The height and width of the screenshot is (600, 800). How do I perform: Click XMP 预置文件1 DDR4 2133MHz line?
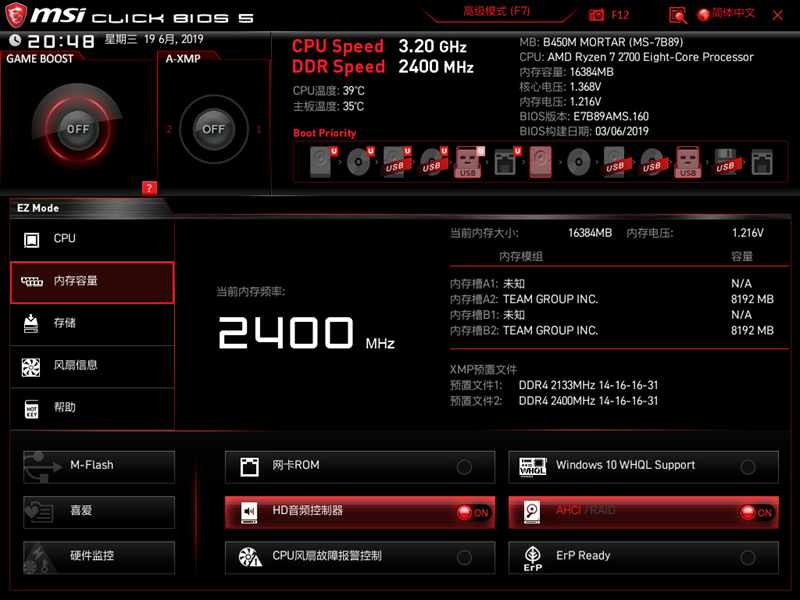(x=554, y=385)
